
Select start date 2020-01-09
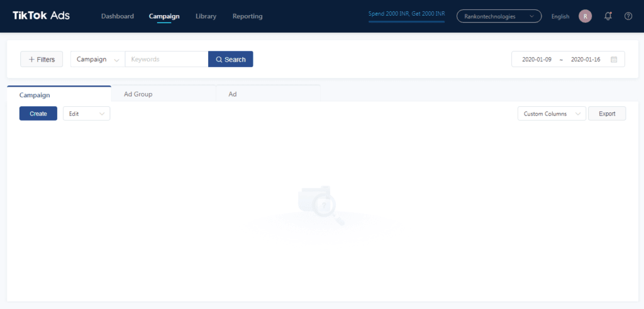coord(536,60)
